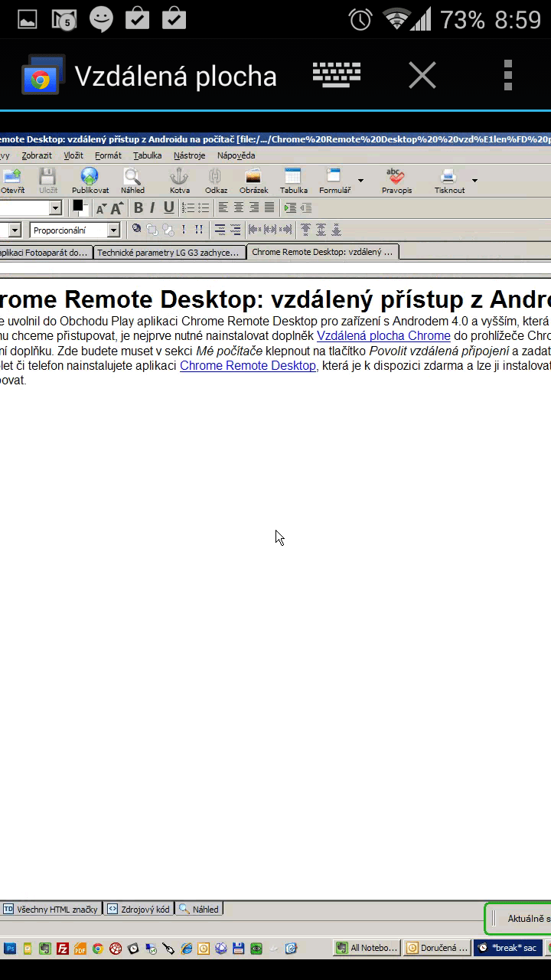Open the Nástroje menu
This screenshot has width=551, height=980.
pos(189,155)
